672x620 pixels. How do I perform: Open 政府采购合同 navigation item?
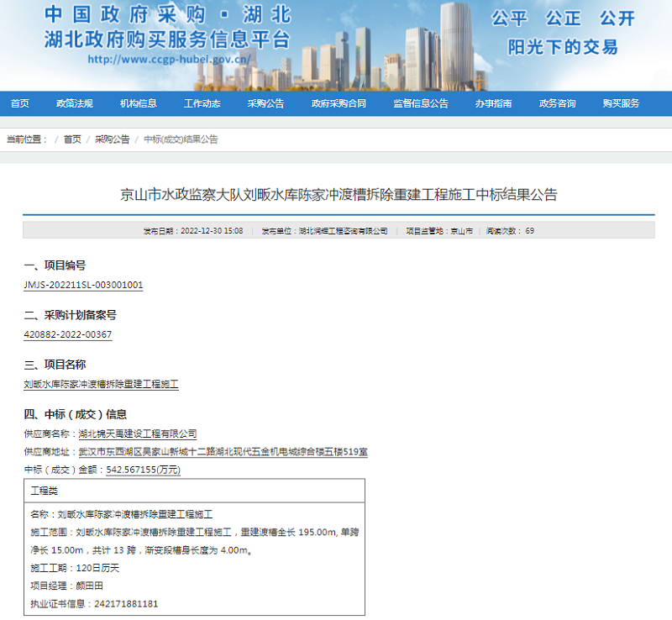pyautogui.click(x=339, y=103)
